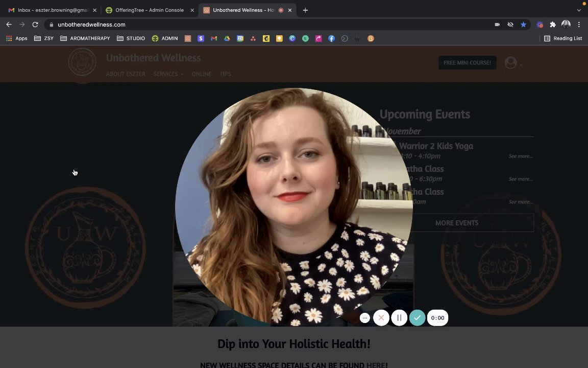Open Loom recording more options (…)
Viewport: 588px width, 368px height.
(365, 318)
